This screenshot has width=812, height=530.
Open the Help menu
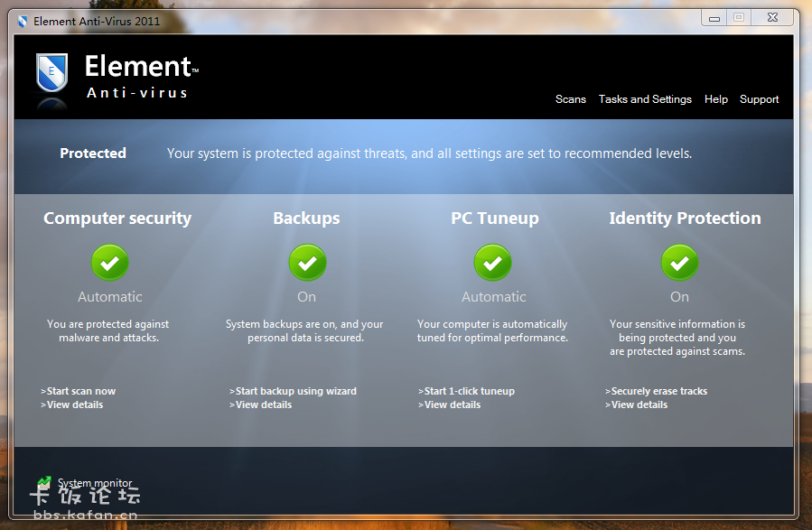tap(716, 99)
